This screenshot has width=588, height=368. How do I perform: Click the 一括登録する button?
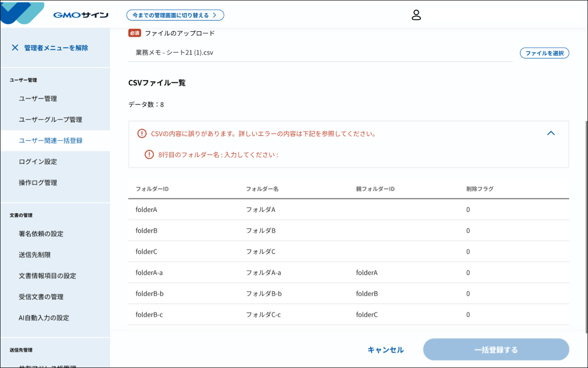(496, 350)
